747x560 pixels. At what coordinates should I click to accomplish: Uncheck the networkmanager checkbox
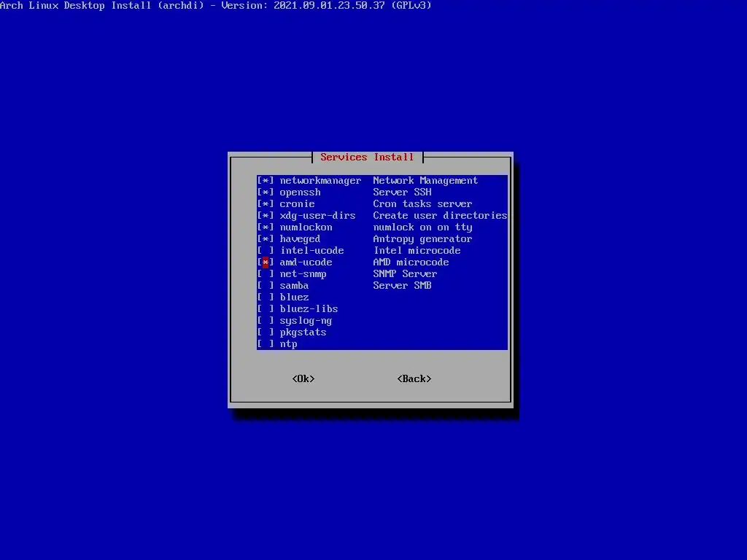(266, 181)
